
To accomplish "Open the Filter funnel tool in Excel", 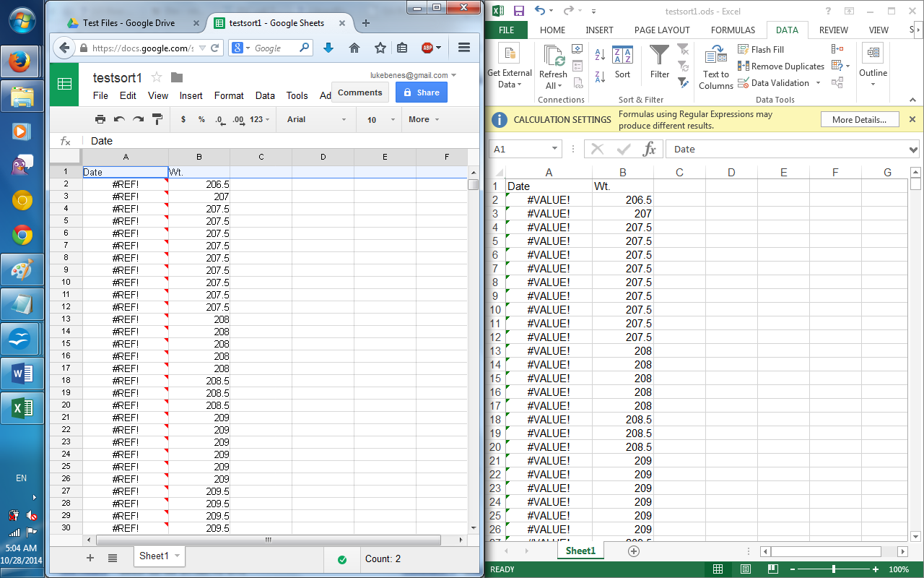I will 659,61.
